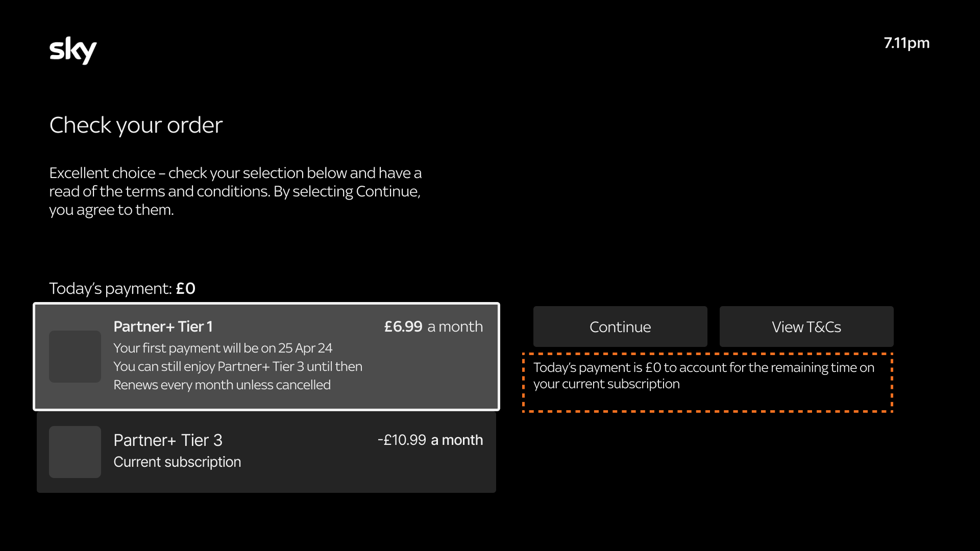Screen dimensions: 980x551
Task: Click the Sky logo
Action: pyautogui.click(x=73, y=51)
